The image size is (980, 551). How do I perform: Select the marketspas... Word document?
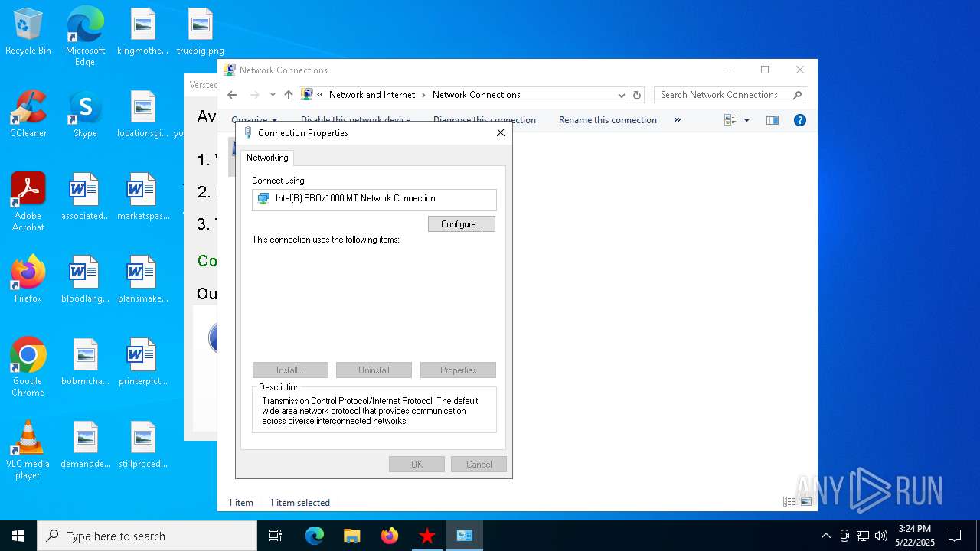tap(142, 197)
